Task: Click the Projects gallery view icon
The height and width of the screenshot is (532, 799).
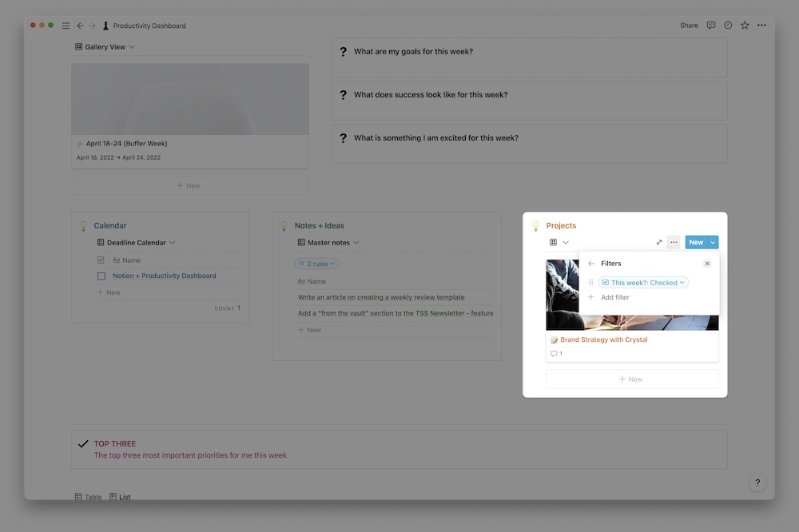Action: click(x=554, y=243)
